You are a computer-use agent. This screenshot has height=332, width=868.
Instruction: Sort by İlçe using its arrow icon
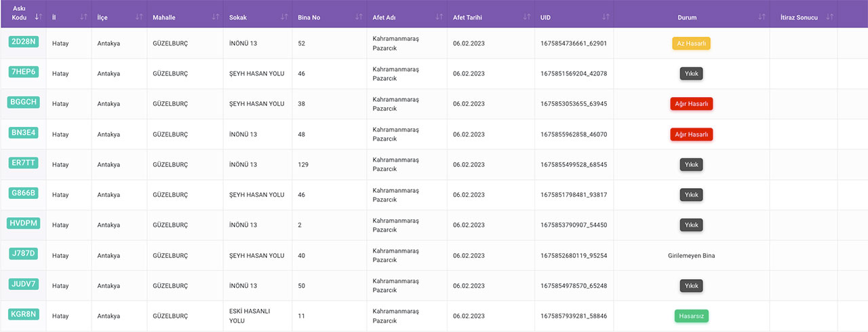point(139,17)
